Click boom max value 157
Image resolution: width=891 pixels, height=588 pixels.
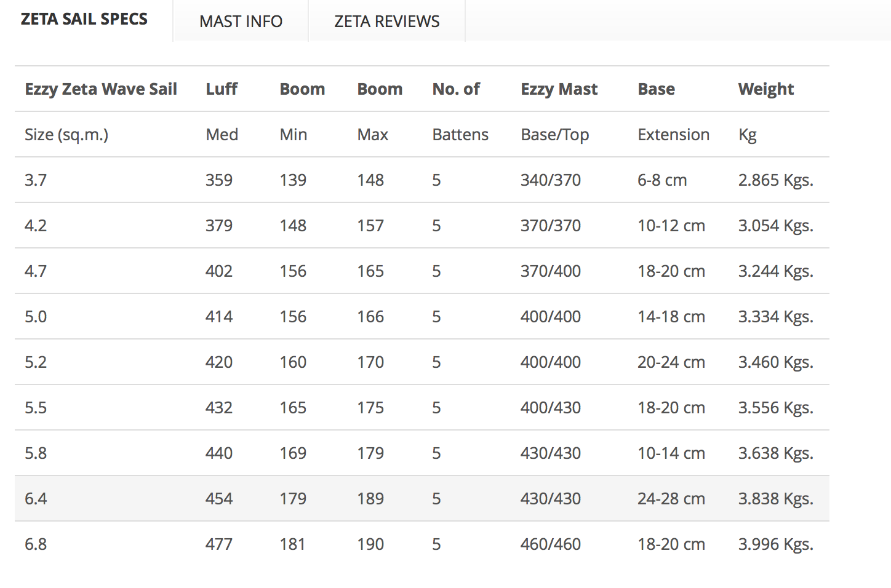coord(370,226)
